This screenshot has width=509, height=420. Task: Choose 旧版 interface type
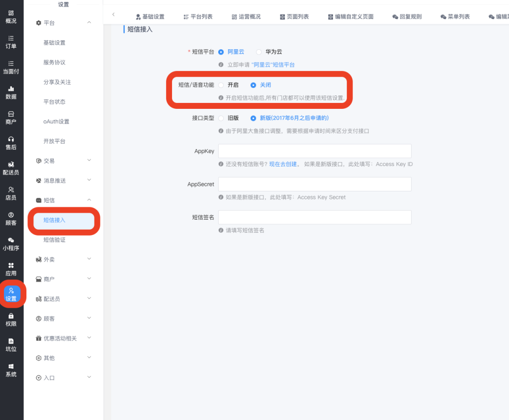[221, 118]
